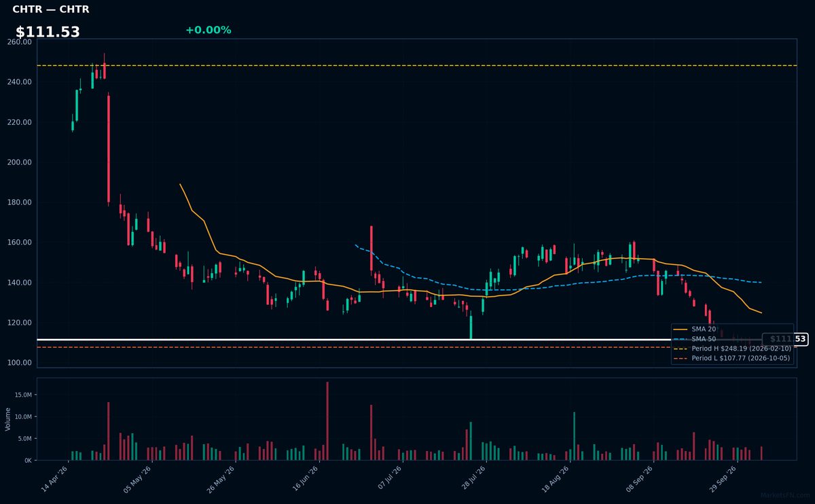
Task: Click the 15.0M volume axis label
Action: 24,395
